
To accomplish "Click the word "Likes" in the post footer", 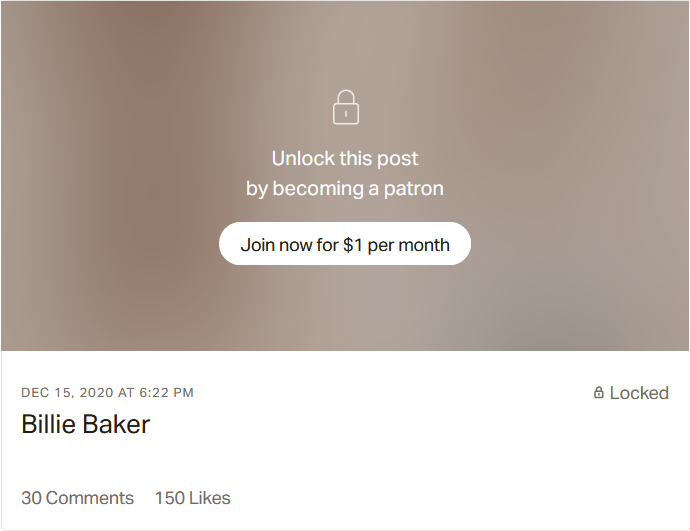I will tap(209, 498).
